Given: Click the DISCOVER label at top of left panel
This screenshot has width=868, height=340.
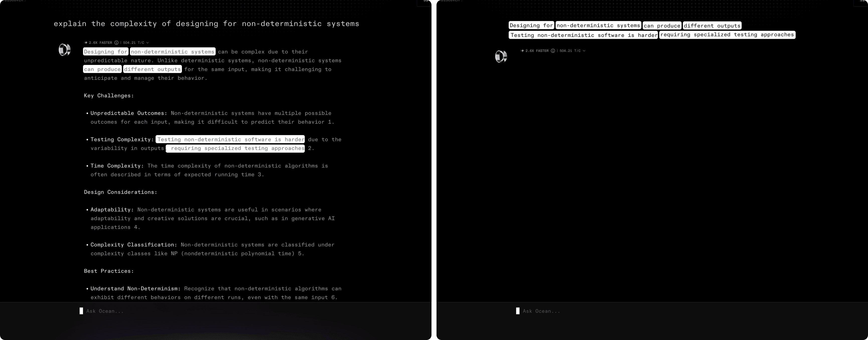Looking at the screenshot, I should tap(14, 1).
